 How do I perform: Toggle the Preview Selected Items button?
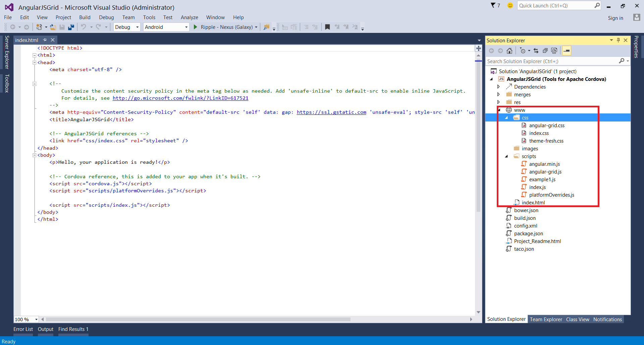pyautogui.click(x=567, y=51)
